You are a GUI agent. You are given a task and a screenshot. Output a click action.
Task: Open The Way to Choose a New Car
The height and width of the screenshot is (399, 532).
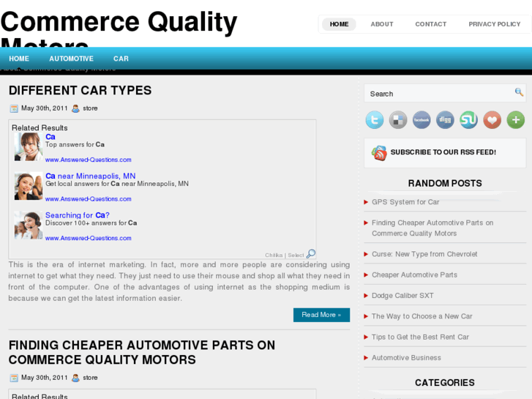pos(422,316)
